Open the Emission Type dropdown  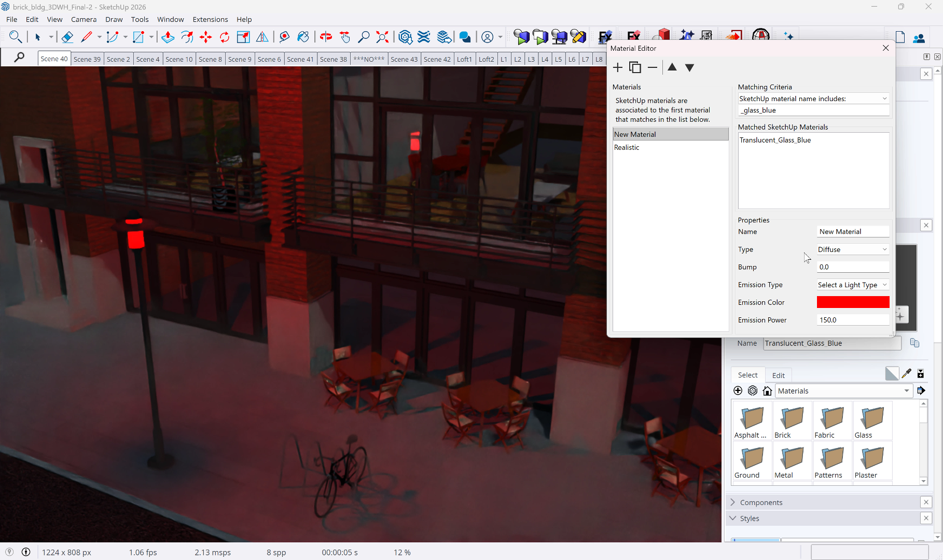(852, 285)
